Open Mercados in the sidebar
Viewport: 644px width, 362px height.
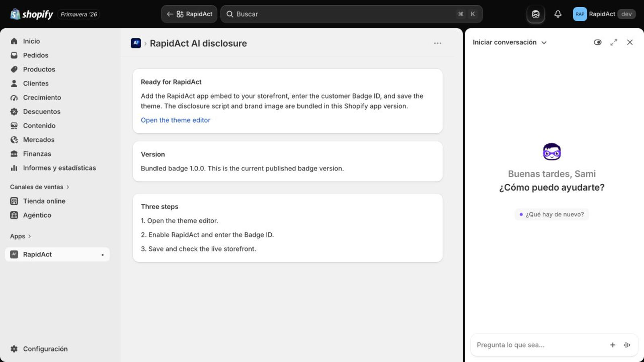[57, 140]
